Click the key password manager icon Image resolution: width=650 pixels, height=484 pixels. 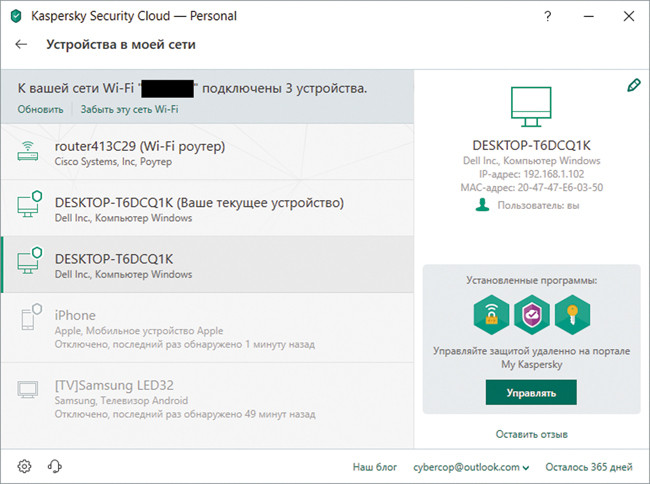571,315
